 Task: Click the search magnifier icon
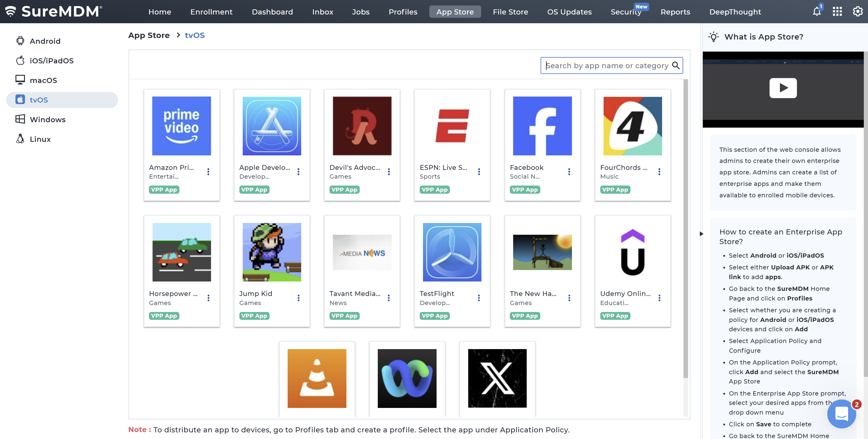click(x=676, y=65)
